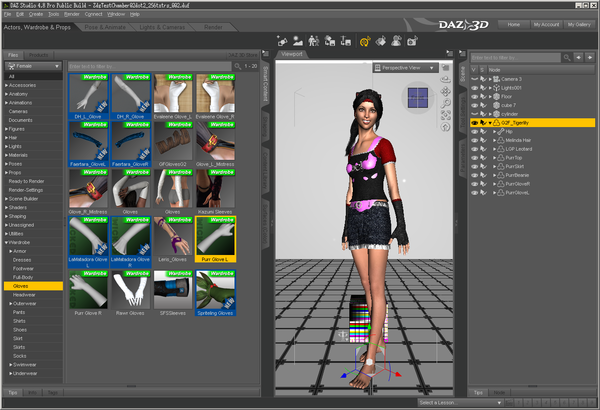The width and height of the screenshot is (600, 410).
Task: Click the magnifier zoom control in viewport
Action: tap(445, 103)
